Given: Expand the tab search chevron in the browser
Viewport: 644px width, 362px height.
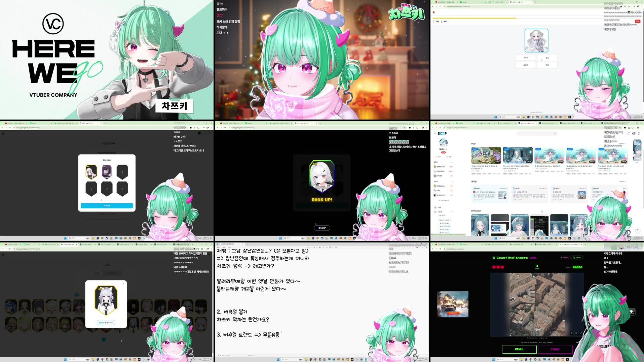Looking at the screenshot, I should pos(433,123).
